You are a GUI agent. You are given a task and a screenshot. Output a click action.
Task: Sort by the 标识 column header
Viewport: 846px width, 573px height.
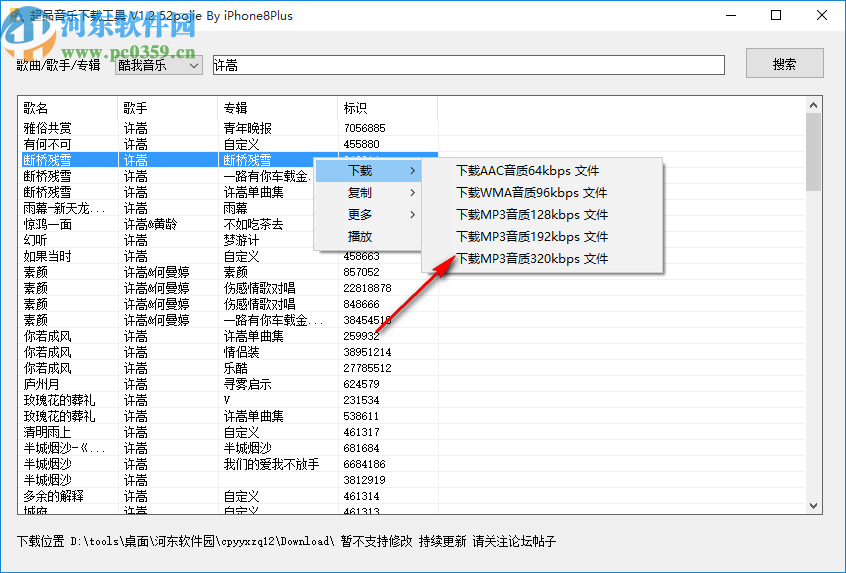click(x=387, y=108)
